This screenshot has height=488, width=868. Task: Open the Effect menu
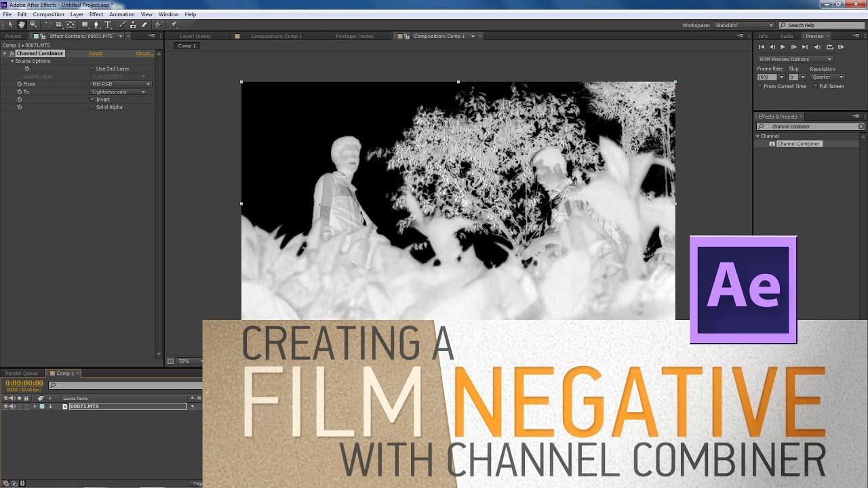point(96,14)
